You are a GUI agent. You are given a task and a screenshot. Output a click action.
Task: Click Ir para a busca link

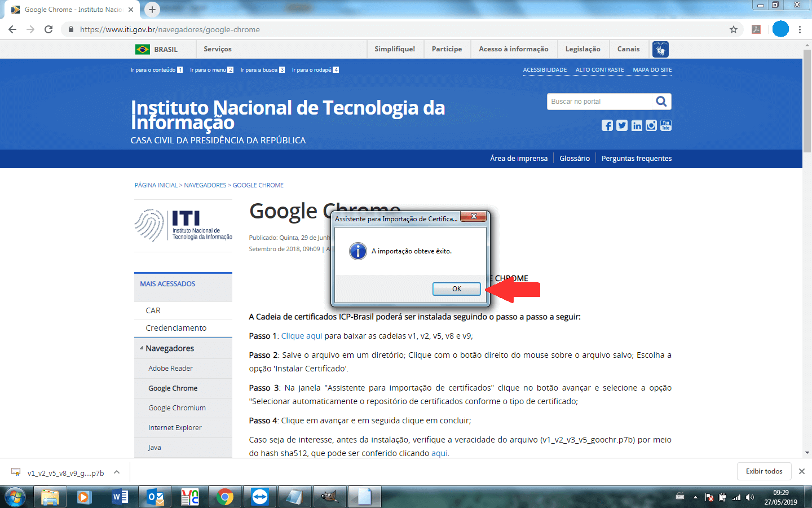coord(263,70)
